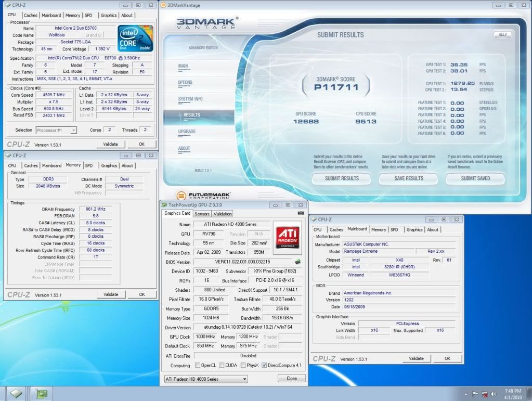
Task: Switch to the Sensors tab in GPU-Z
Action: click(202, 214)
